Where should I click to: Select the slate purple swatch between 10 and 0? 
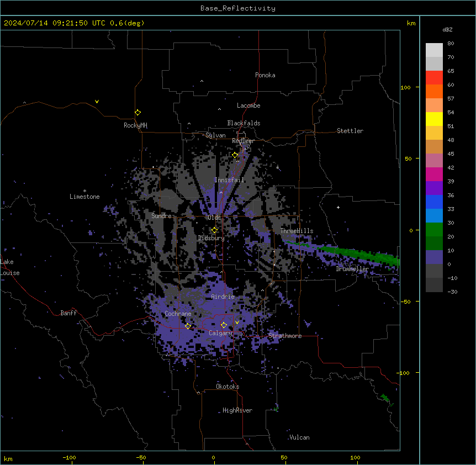tap(434, 257)
